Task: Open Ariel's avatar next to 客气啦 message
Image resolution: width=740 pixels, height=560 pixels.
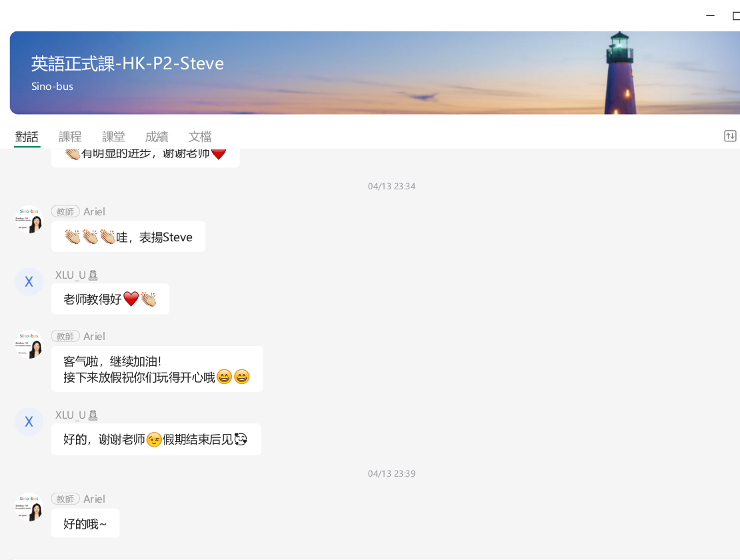Action: point(29,344)
